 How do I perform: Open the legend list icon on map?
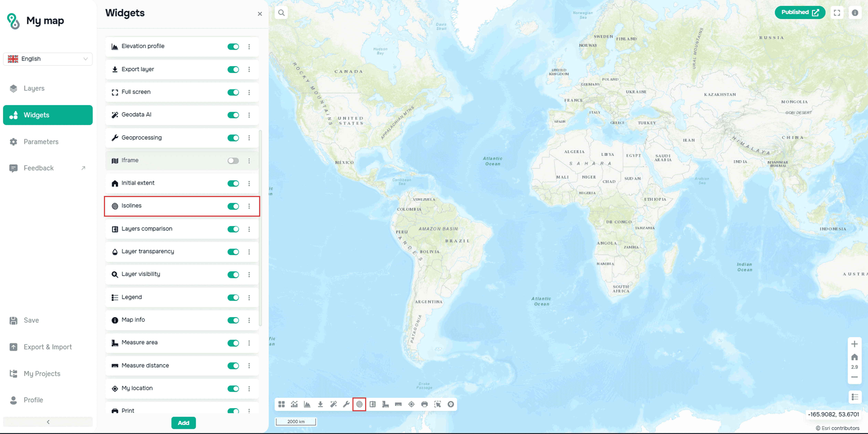855,397
